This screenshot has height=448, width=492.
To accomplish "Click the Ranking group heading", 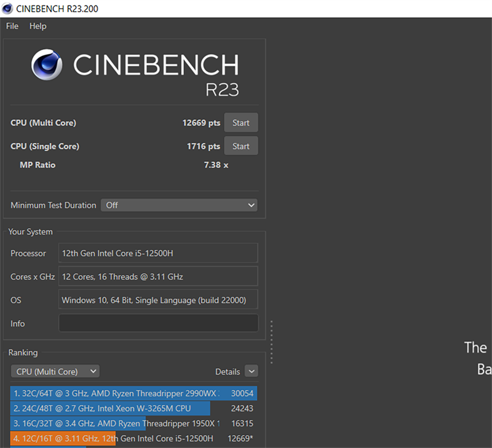I will (23, 352).
